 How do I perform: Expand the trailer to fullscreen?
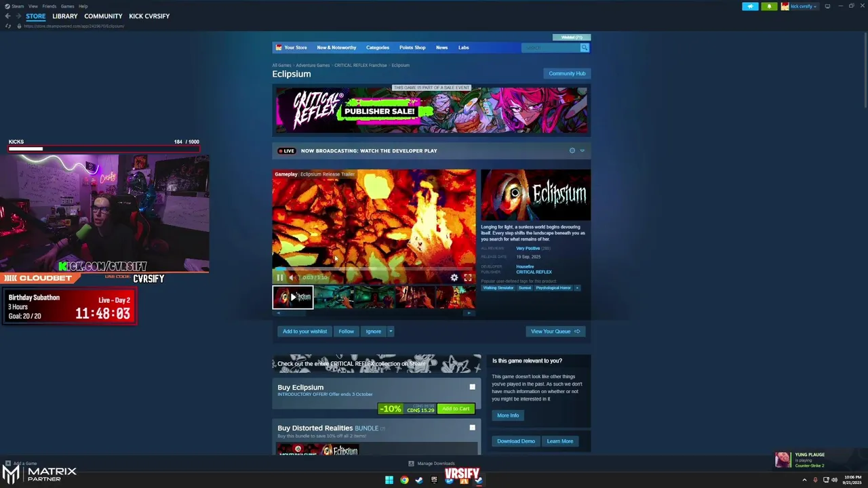pyautogui.click(x=468, y=277)
